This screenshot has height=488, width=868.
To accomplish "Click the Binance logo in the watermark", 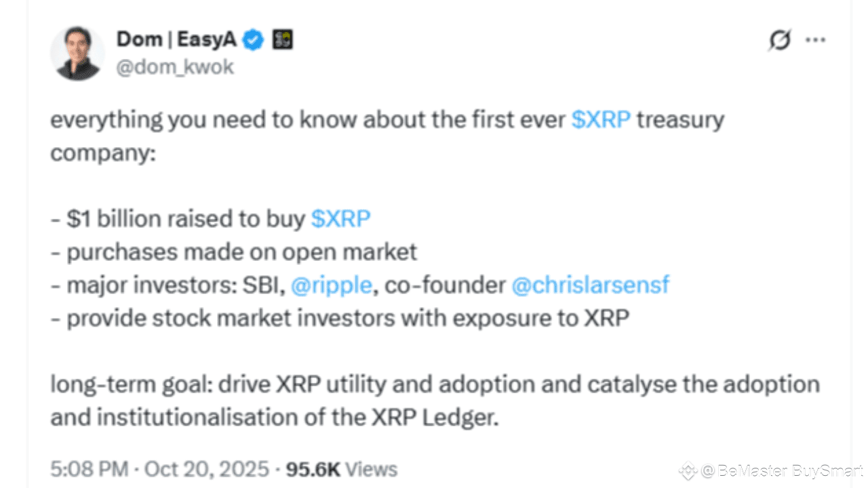I will (688, 470).
